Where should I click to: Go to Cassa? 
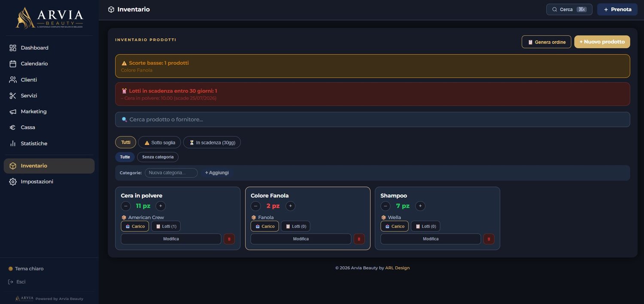49,128
